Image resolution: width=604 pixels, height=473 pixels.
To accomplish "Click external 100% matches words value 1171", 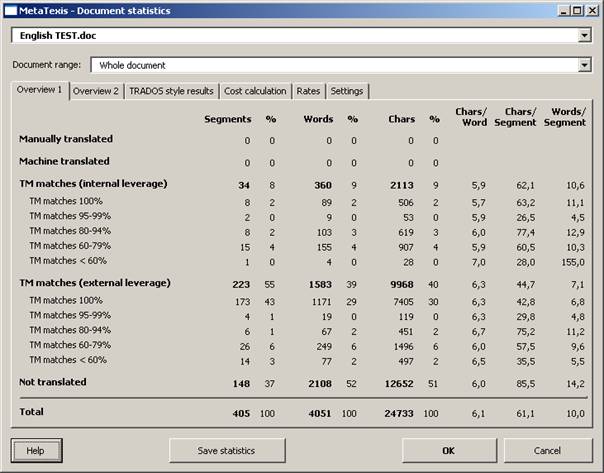I will 322,302.
